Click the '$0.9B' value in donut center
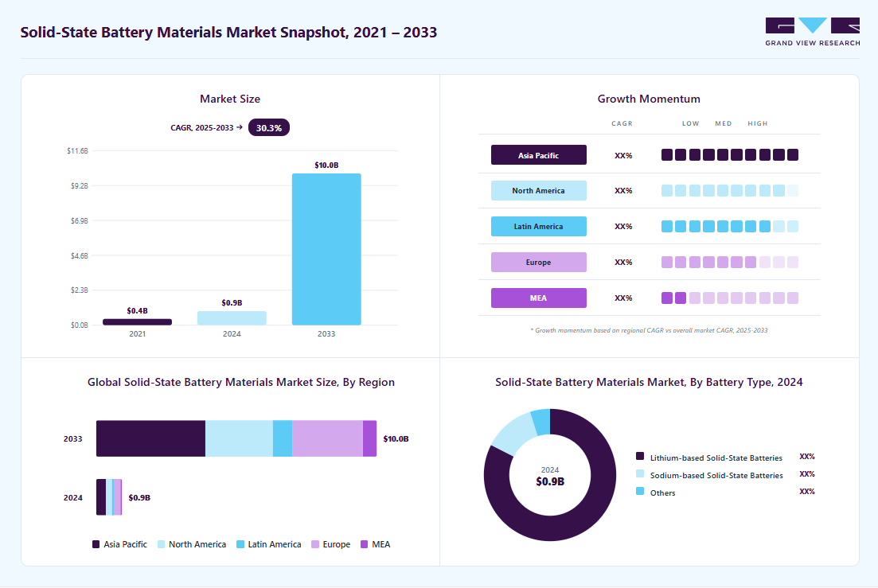 coord(550,481)
